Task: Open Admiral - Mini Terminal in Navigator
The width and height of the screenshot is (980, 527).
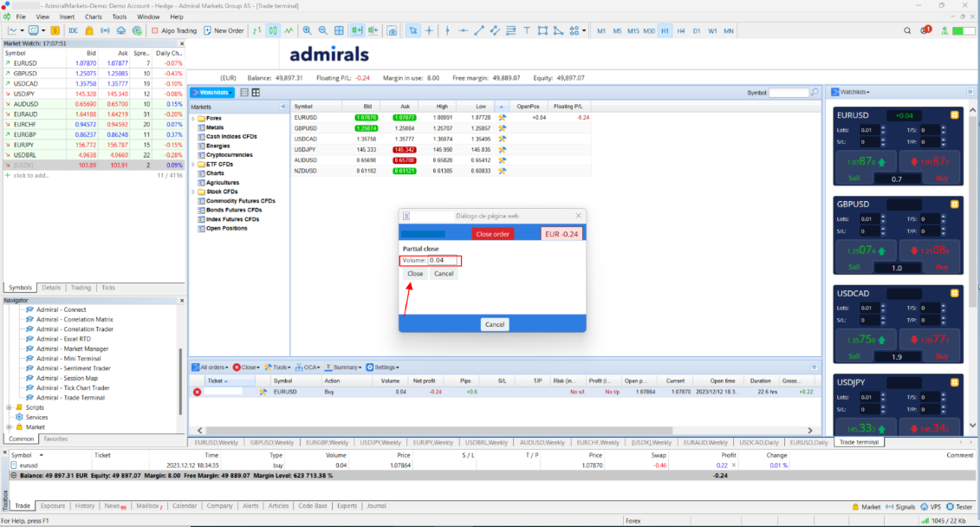Action: coord(68,359)
